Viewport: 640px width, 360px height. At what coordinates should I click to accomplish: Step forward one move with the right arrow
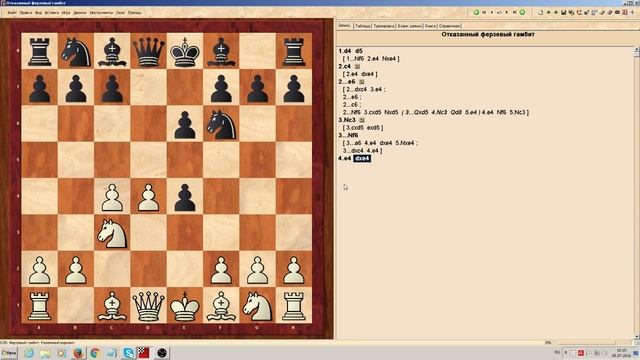tap(507, 12)
